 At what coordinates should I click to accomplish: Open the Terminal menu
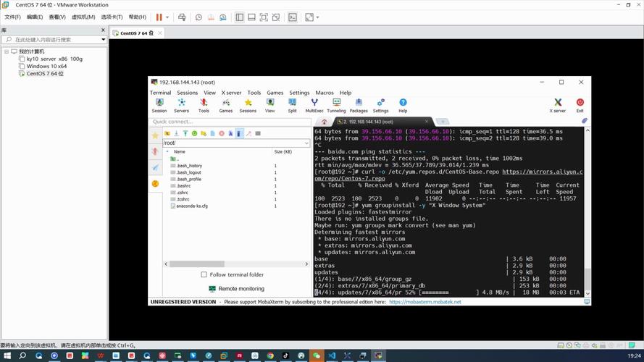160,93
